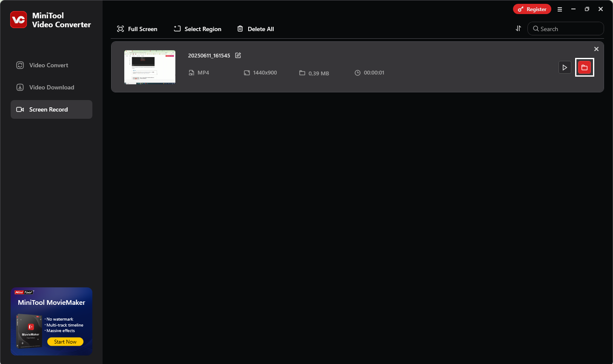The width and height of the screenshot is (613, 364).
Task: Click the MP4 format label
Action: [x=203, y=73]
